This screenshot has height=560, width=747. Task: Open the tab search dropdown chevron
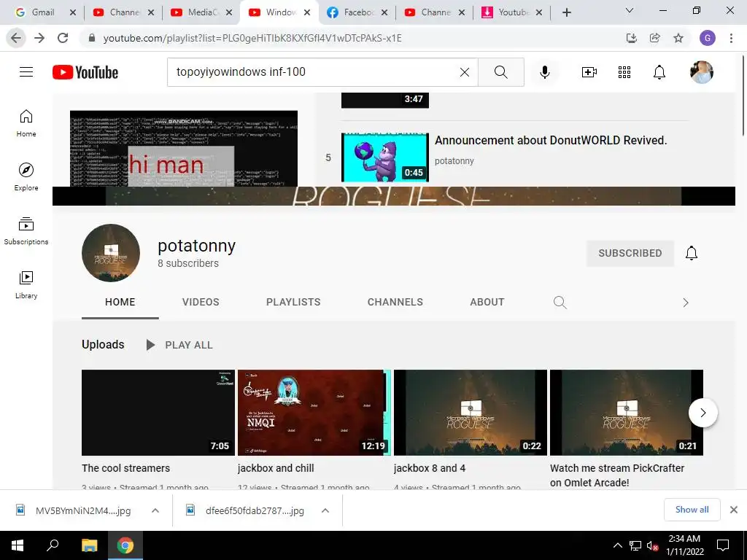[630, 10]
